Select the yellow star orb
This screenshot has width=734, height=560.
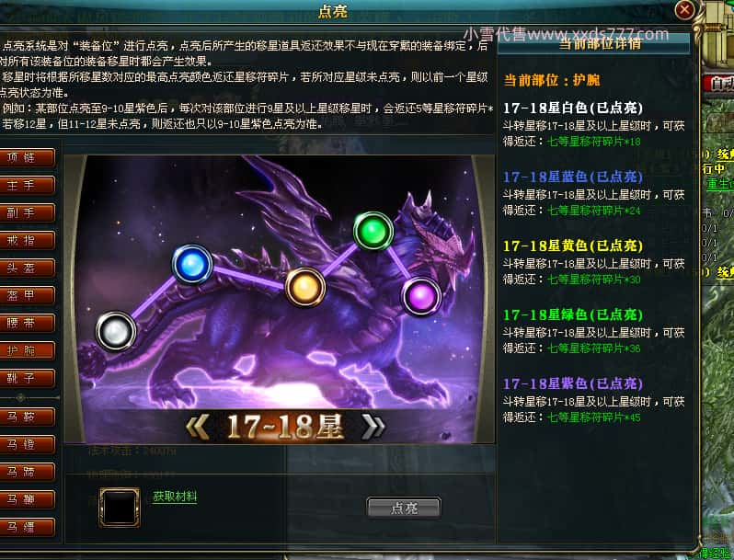coord(305,287)
